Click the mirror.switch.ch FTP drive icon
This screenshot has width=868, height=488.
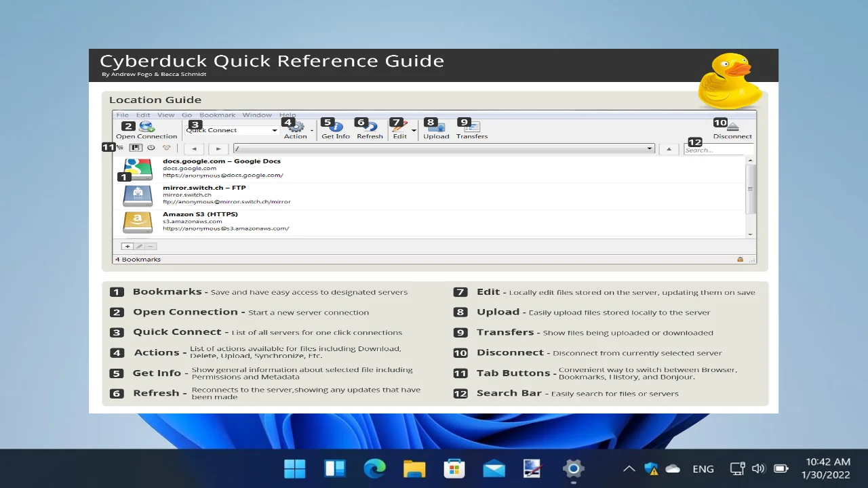point(138,196)
